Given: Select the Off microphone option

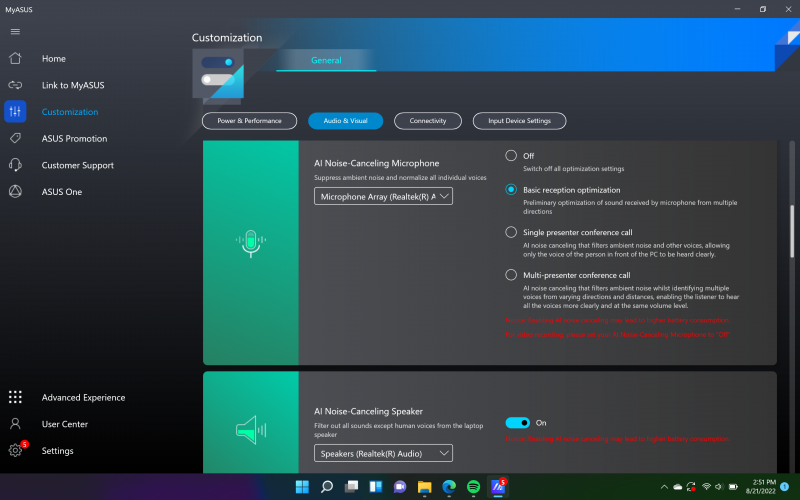Looking at the screenshot, I should click(x=511, y=156).
